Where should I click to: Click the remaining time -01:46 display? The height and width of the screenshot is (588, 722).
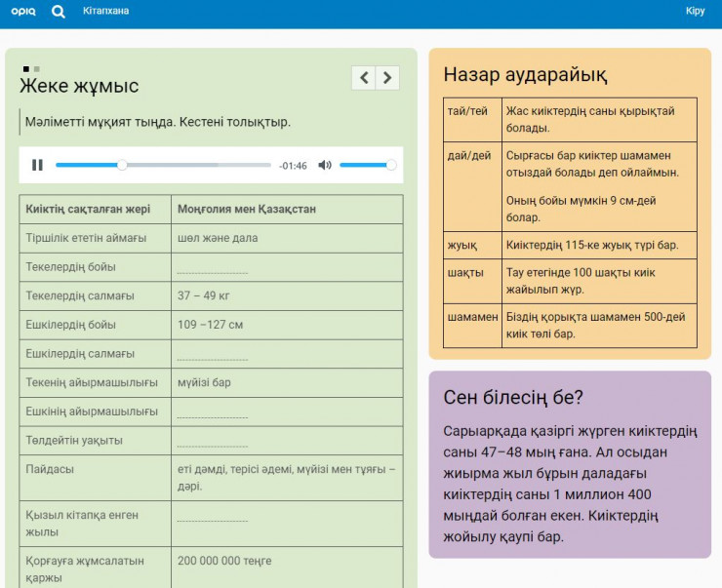[x=293, y=166]
